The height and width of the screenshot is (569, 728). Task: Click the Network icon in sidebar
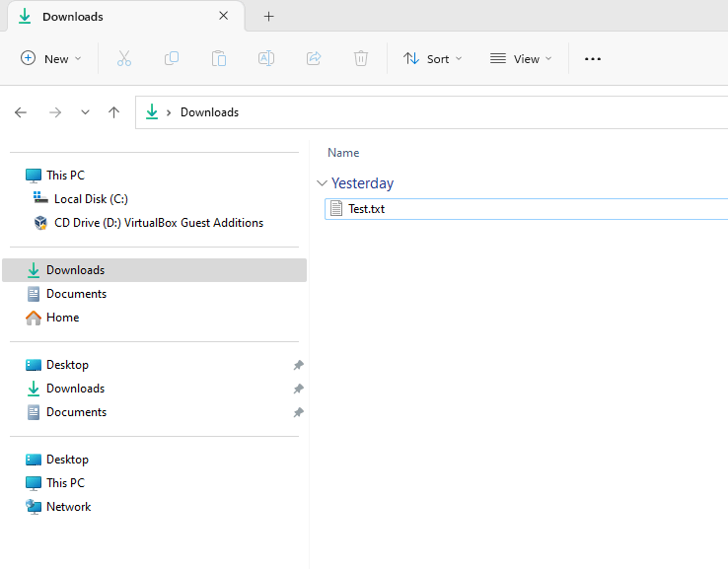pyautogui.click(x=34, y=507)
